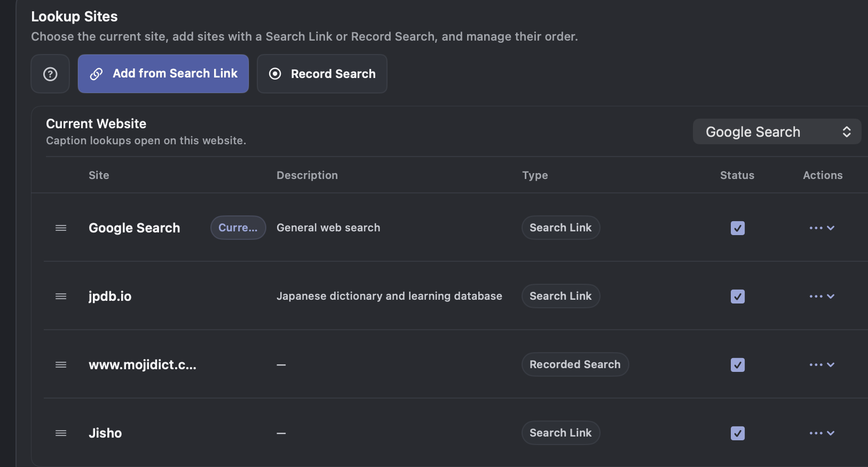Select the jpdb.io site name
Viewport: 868px width, 467px height.
coord(110,297)
